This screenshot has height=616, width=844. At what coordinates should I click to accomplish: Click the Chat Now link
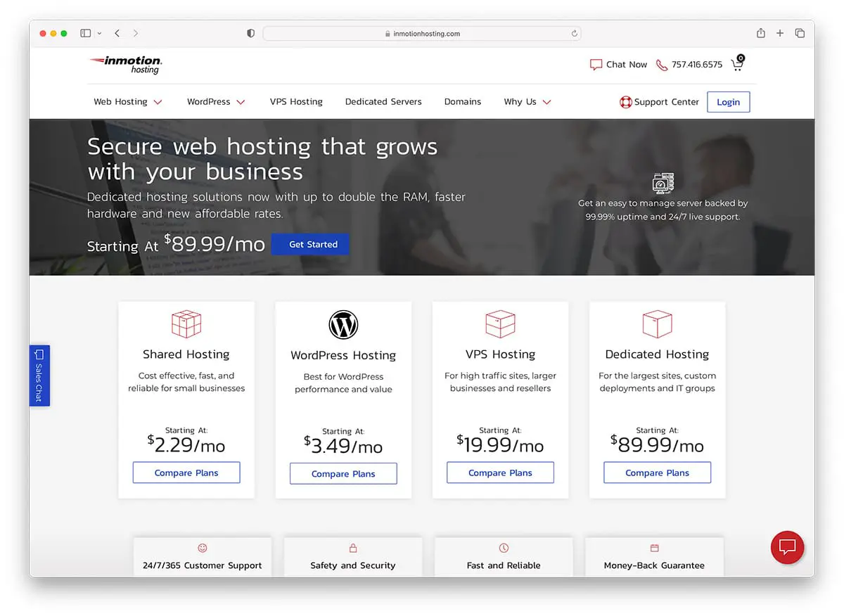pyautogui.click(x=627, y=65)
